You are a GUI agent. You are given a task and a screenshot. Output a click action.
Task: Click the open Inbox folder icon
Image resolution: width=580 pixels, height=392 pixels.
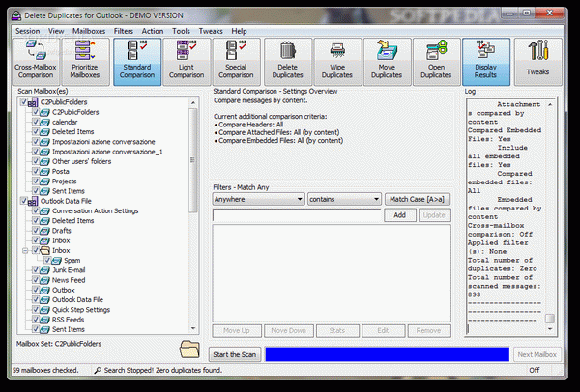pyautogui.click(x=44, y=250)
